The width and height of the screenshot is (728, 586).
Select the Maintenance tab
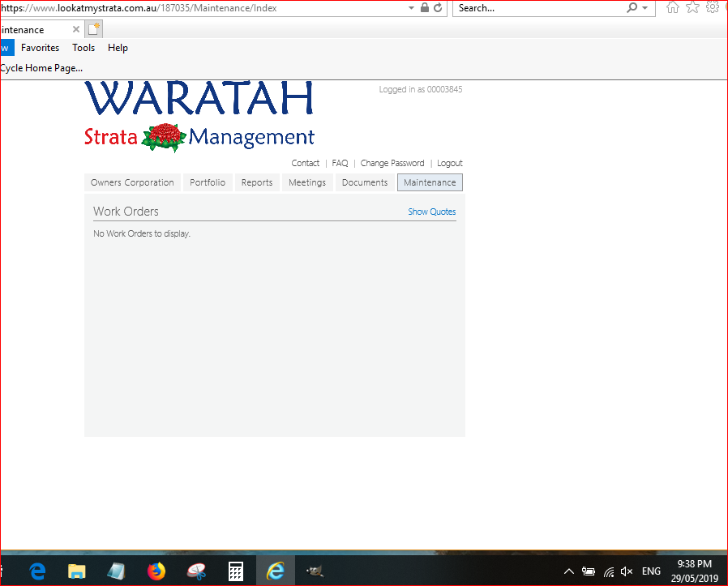430,182
